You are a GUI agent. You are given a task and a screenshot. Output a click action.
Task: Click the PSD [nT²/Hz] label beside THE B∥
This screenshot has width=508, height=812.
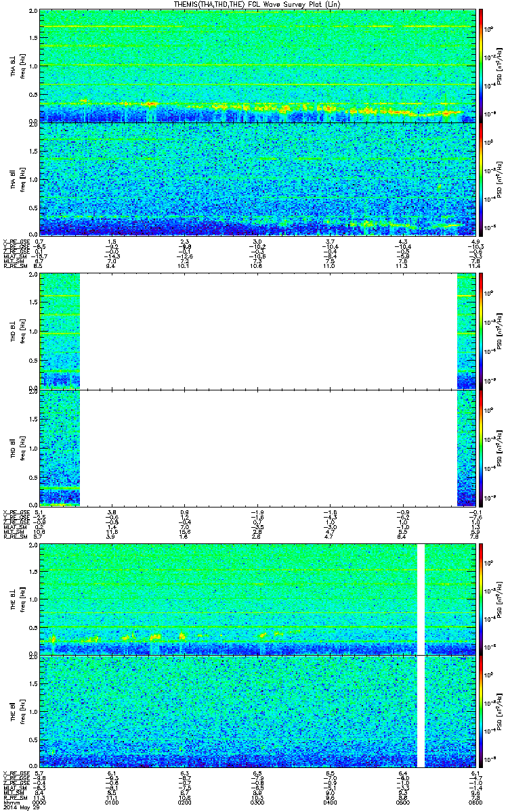pyautogui.click(x=500, y=712)
